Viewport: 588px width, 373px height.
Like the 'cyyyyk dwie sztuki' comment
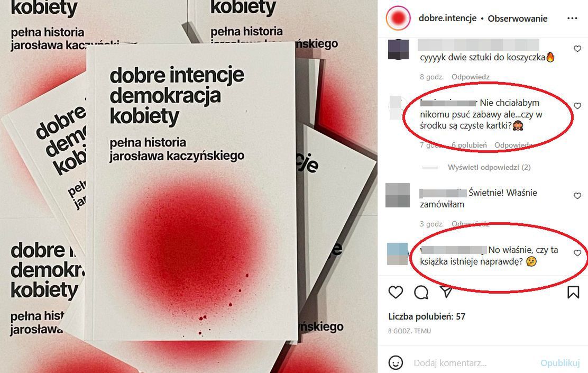(x=577, y=49)
